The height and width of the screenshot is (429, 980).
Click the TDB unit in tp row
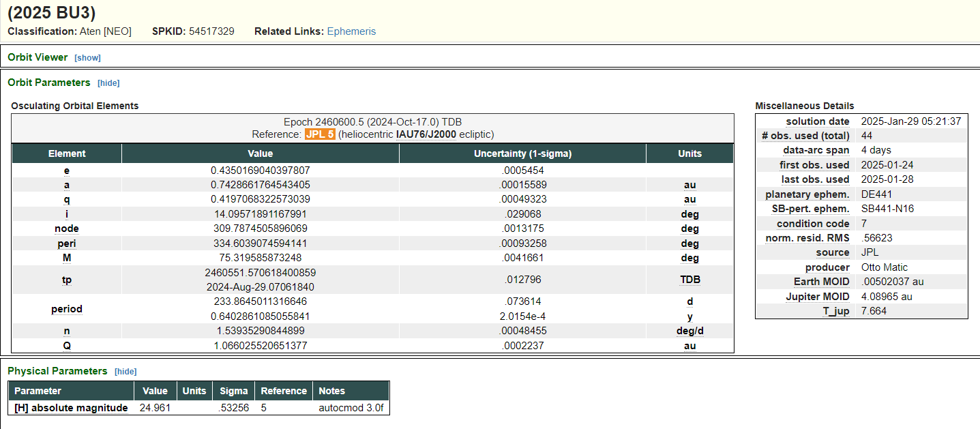(x=689, y=280)
